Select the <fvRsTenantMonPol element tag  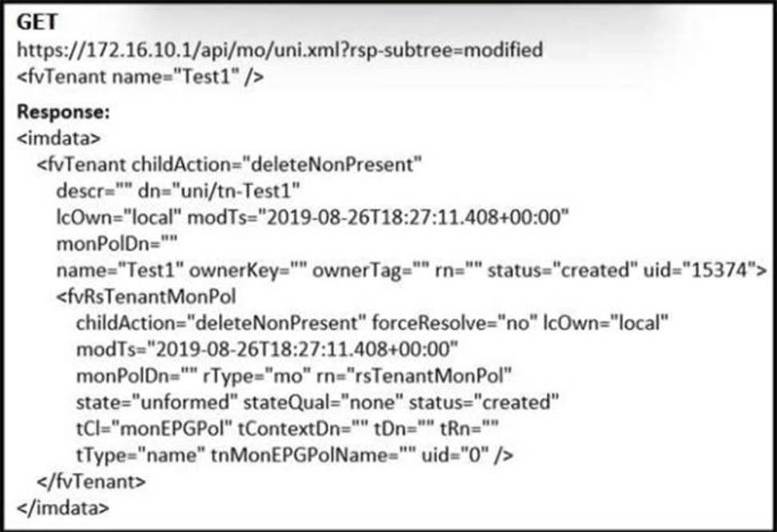[x=146, y=296]
